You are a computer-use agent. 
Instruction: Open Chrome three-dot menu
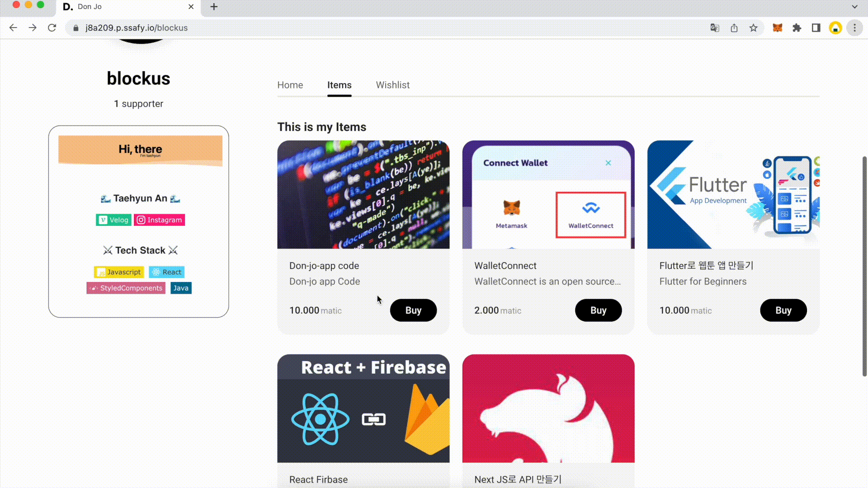854,28
